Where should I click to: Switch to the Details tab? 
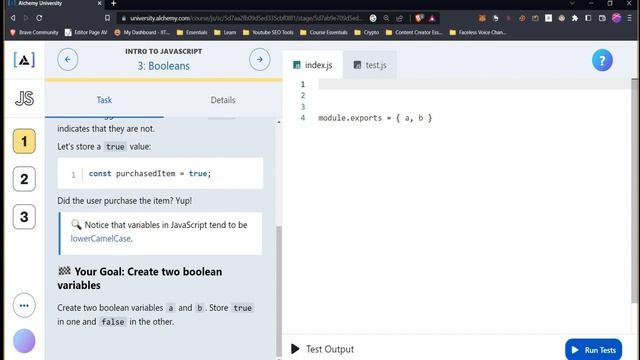click(x=223, y=100)
